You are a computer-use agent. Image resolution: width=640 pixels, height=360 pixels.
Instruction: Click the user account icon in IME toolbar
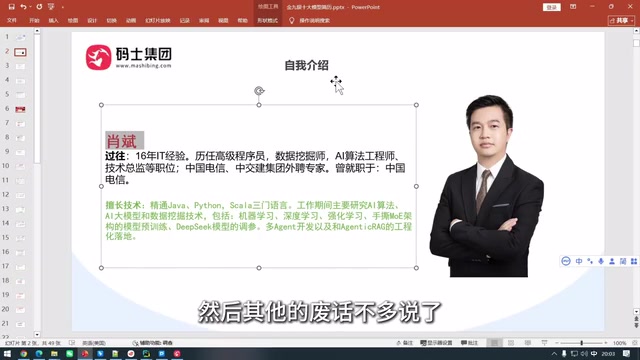coord(612,261)
